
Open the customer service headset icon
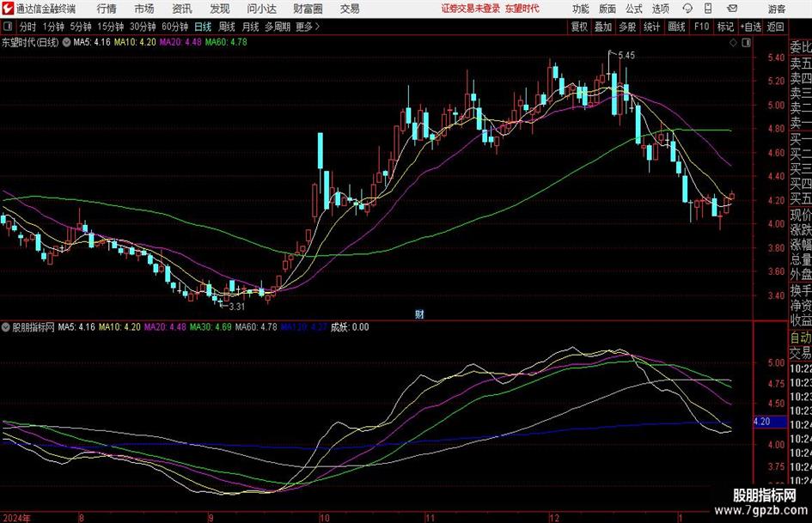click(687, 9)
